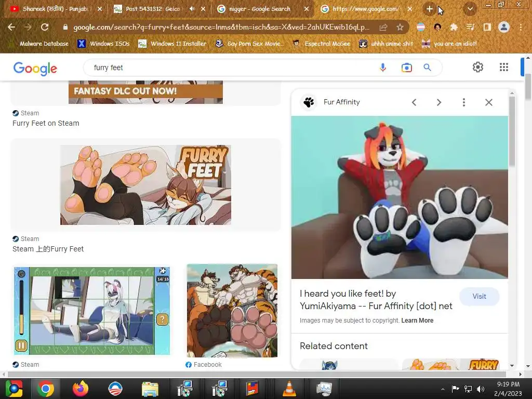The width and height of the screenshot is (532, 399).
Task: Go back to the previous page
Action: click(11, 27)
